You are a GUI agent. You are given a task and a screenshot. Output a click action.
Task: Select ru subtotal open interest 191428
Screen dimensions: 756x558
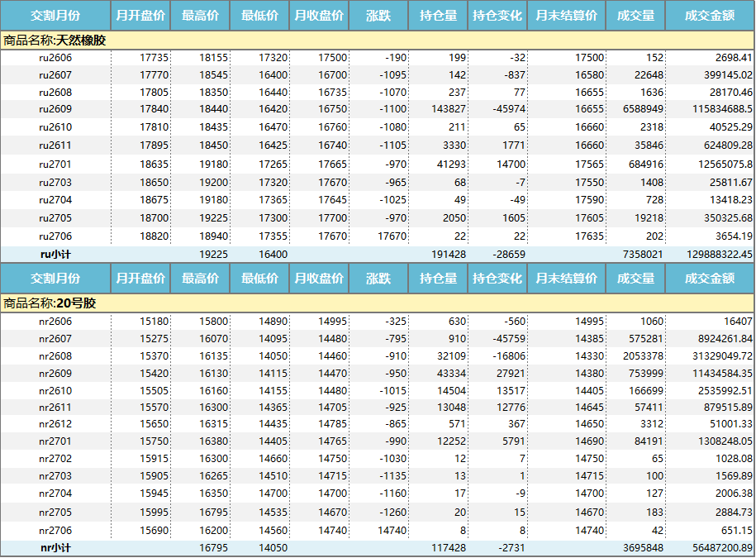pos(449,254)
